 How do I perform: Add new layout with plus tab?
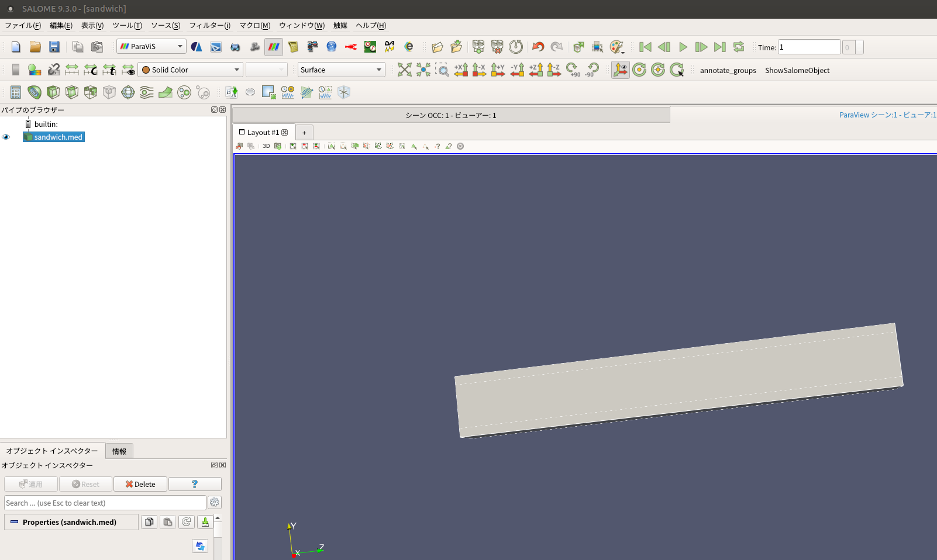click(x=304, y=133)
